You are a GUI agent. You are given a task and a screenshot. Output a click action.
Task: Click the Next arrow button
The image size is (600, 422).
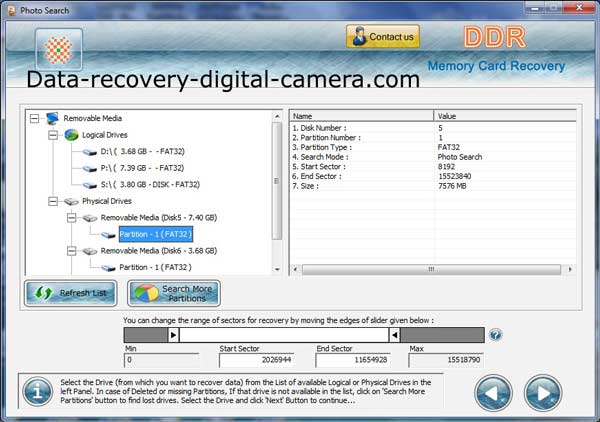pyautogui.click(x=543, y=393)
